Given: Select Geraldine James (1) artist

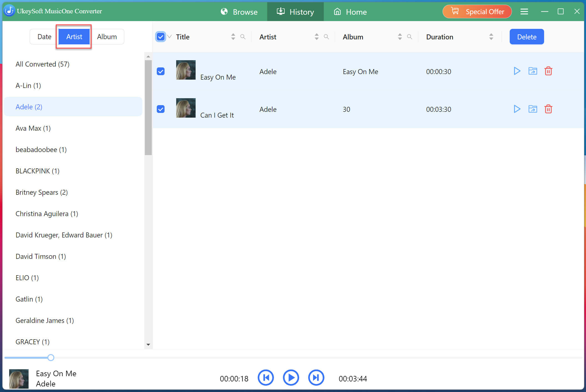Looking at the screenshot, I should coord(73,320).
